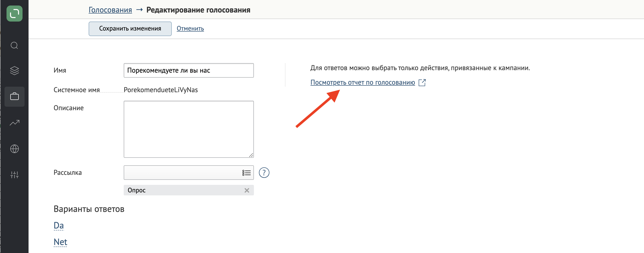The width and height of the screenshot is (644, 253).
Task: Select the briefcase campaigns sidebar icon
Action: coord(15,96)
